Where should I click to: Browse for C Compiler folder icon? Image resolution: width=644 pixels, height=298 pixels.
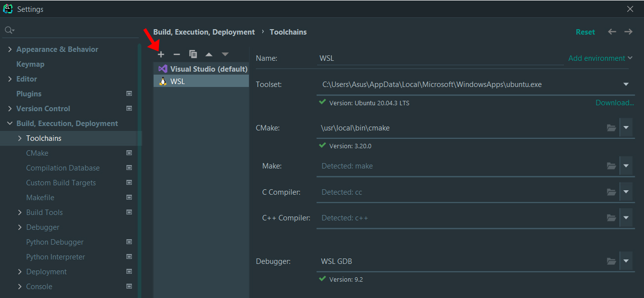coord(611,192)
